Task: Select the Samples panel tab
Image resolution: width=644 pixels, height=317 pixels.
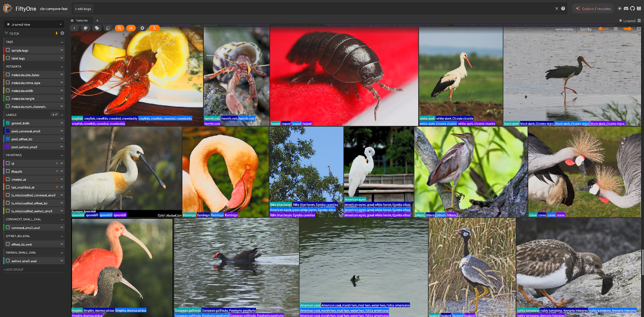Action: tap(82, 21)
